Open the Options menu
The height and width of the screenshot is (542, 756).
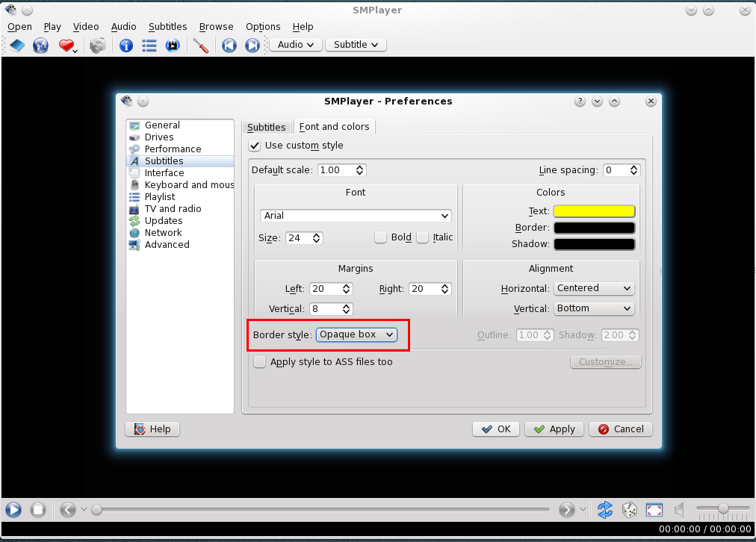click(x=263, y=26)
